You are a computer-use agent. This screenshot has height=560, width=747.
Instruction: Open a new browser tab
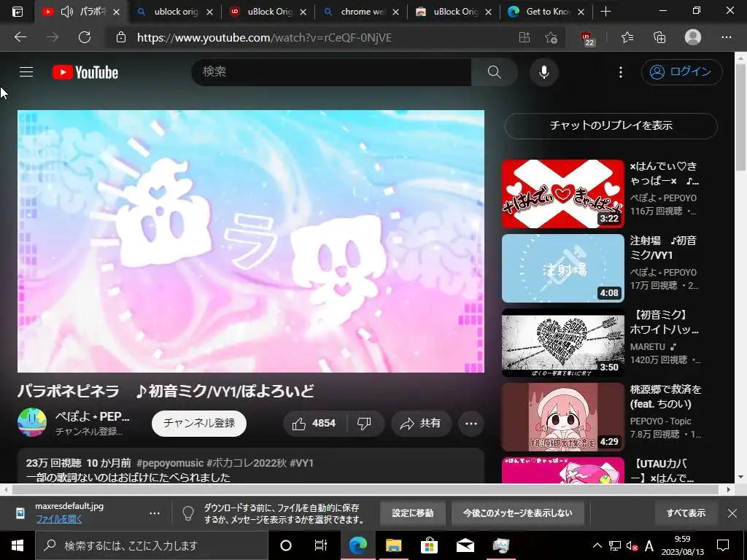coord(605,12)
